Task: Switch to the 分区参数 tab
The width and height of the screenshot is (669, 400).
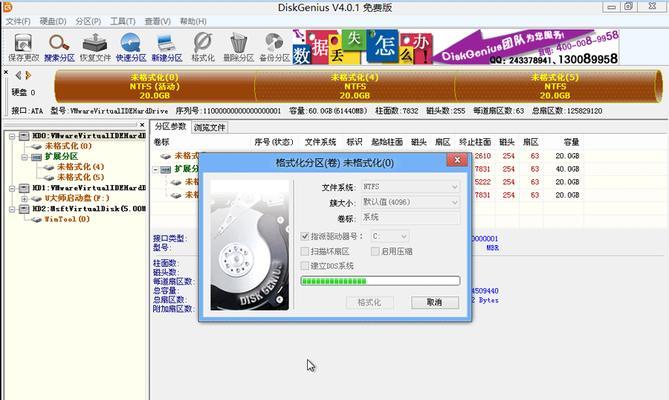Action: click(170, 127)
